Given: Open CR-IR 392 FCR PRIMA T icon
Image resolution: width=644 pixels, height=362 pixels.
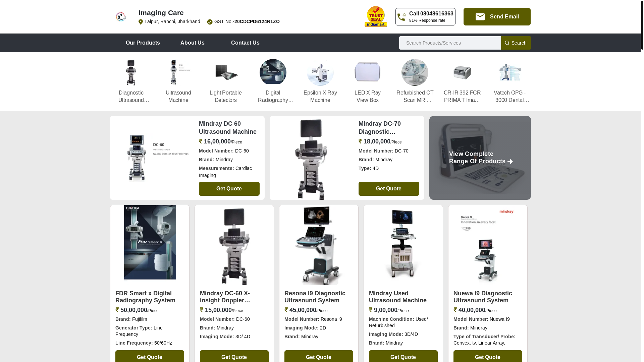Looking at the screenshot, I should tap(462, 72).
